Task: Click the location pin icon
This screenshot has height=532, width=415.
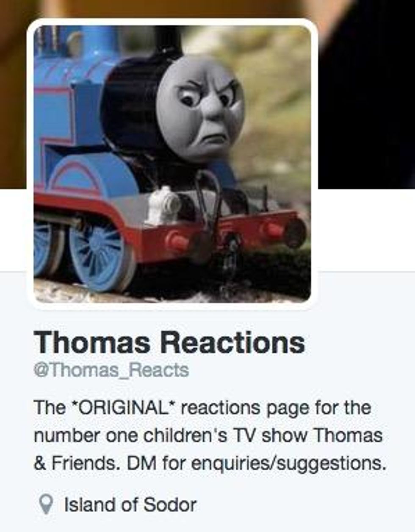Action: click(x=46, y=505)
